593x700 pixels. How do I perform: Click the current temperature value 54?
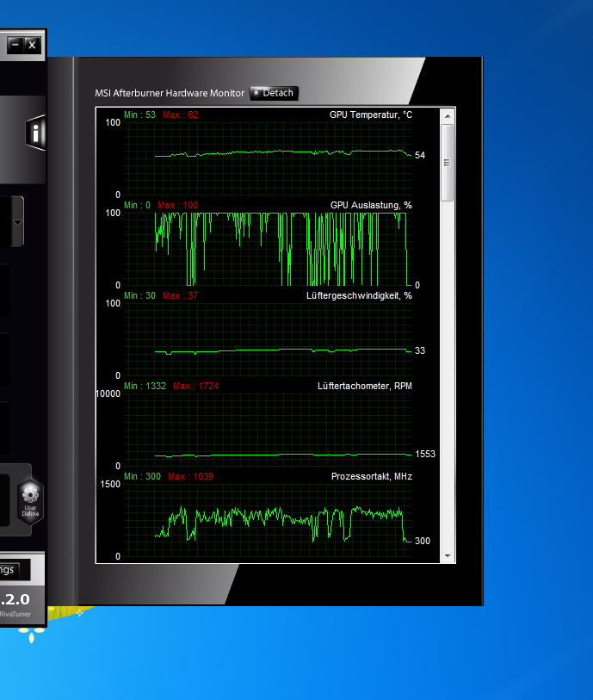420,155
